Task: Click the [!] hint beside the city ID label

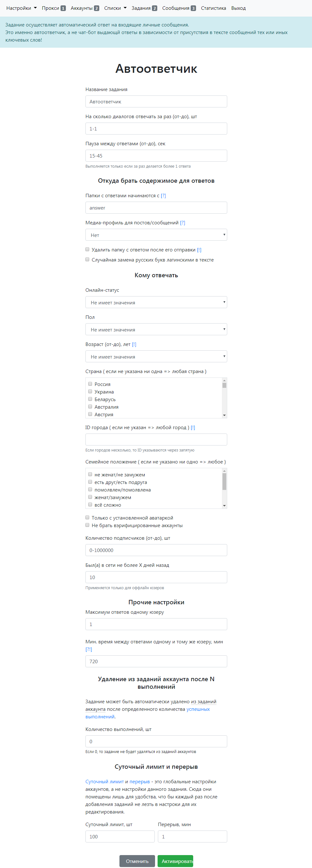Action: tap(193, 428)
